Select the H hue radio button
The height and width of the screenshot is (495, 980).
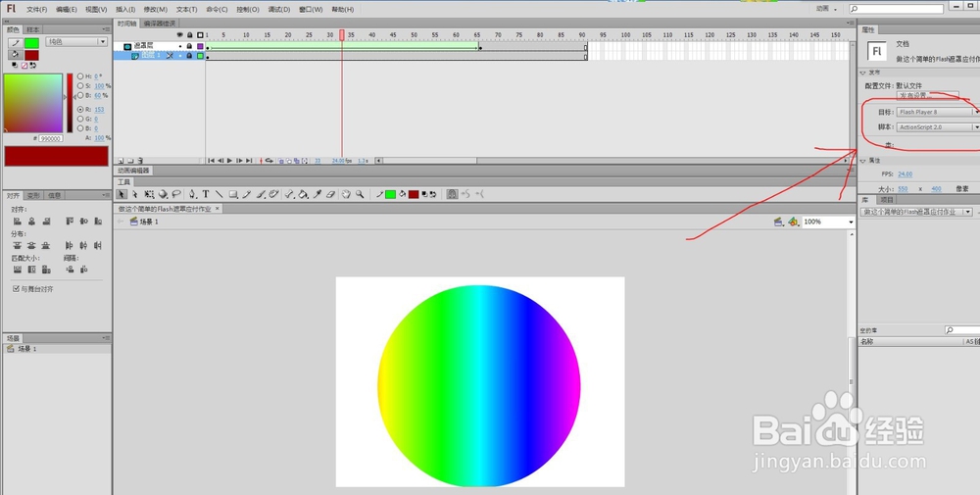(x=80, y=76)
